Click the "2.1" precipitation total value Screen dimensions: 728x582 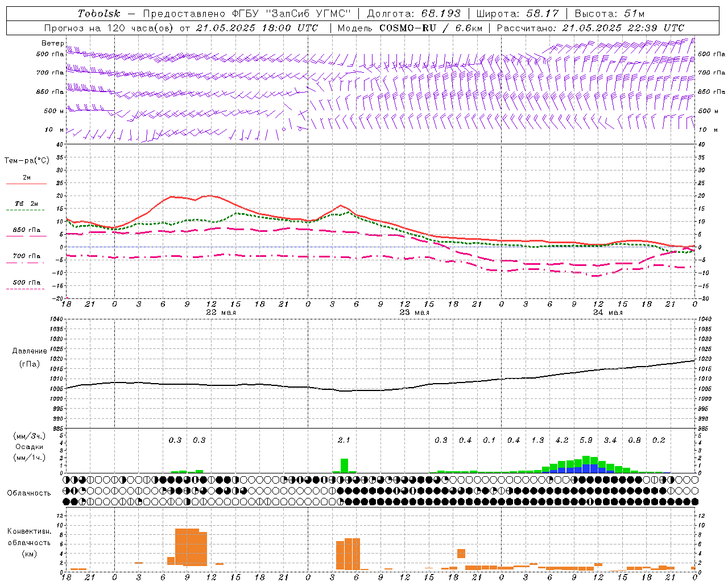pyautogui.click(x=344, y=440)
